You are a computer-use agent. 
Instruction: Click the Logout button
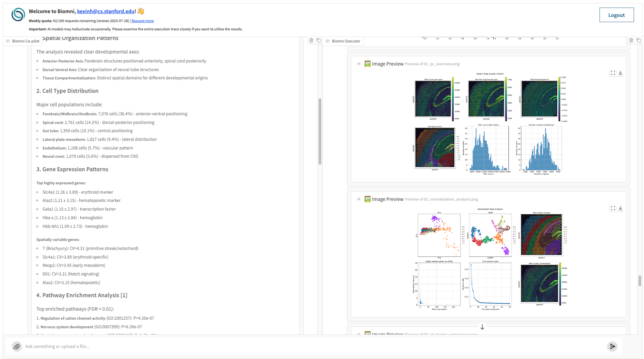coord(616,15)
